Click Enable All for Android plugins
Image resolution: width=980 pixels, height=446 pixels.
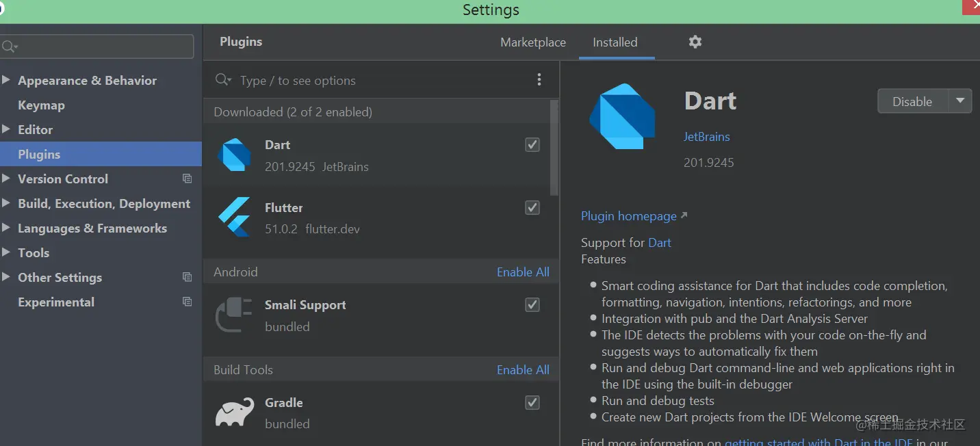523,272
